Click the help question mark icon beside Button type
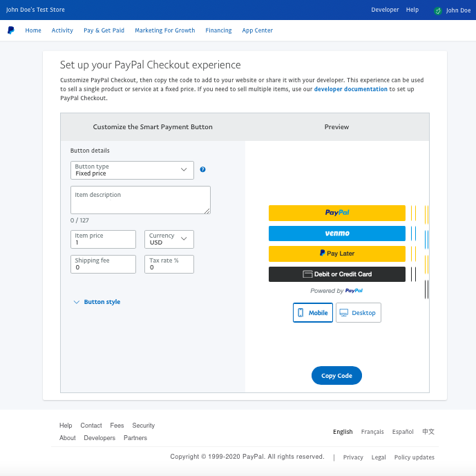 [x=203, y=169]
